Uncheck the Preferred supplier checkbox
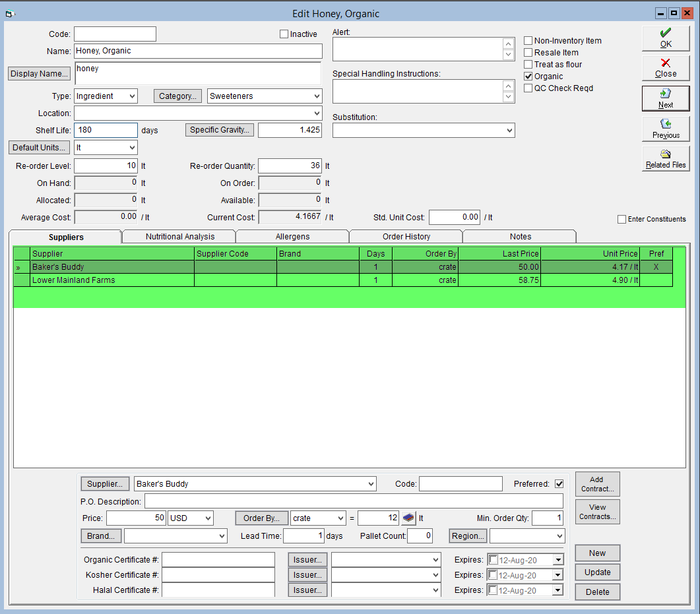The height and width of the screenshot is (614, 700). tap(559, 483)
